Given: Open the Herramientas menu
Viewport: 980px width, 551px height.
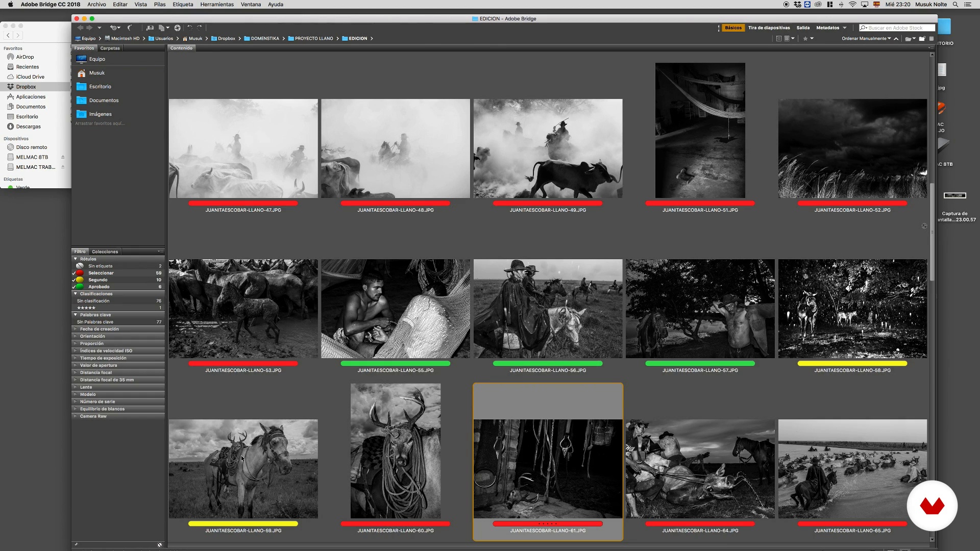Looking at the screenshot, I should (x=216, y=4).
